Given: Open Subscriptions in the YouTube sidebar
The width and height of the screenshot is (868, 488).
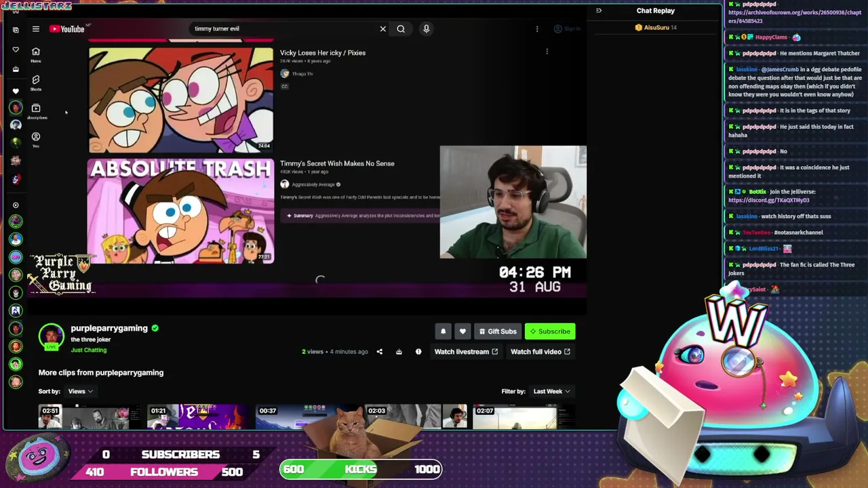Looking at the screenshot, I should click(x=36, y=111).
